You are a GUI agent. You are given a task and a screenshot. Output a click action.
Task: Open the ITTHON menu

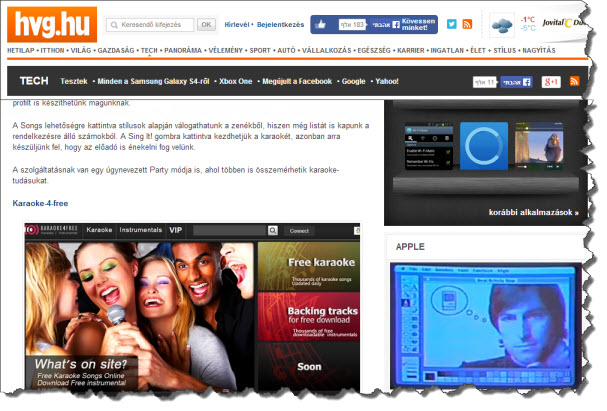pos(53,50)
